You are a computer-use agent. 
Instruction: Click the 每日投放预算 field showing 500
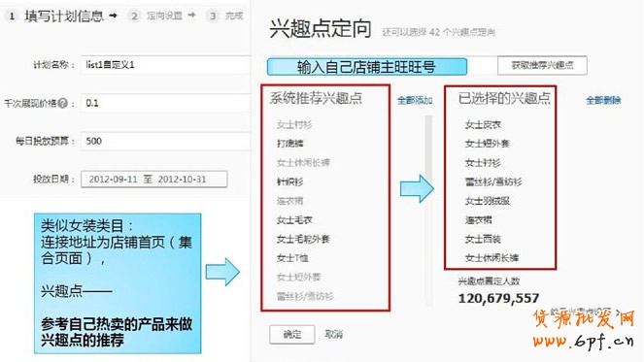tap(165, 141)
